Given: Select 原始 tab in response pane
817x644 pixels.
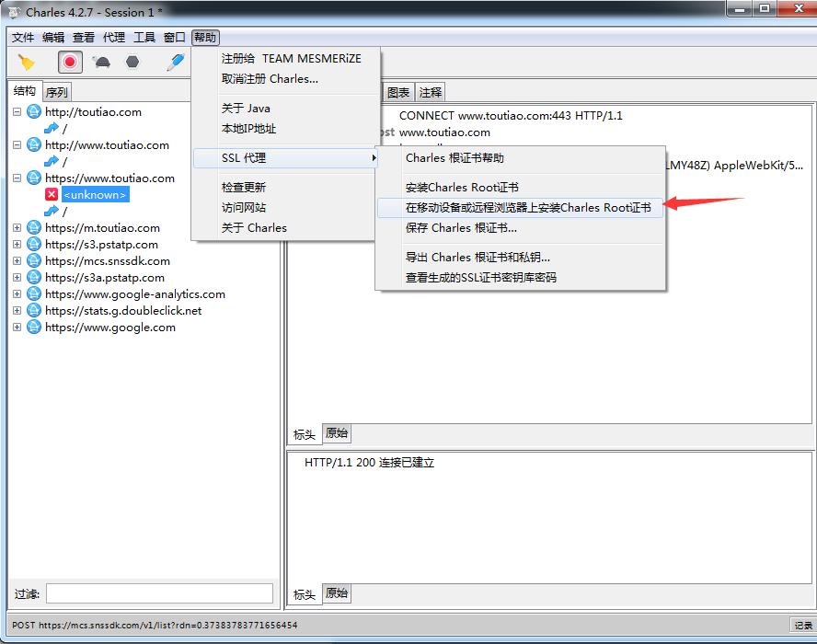Looking at the screenshot, I should (x=337, y=592).
